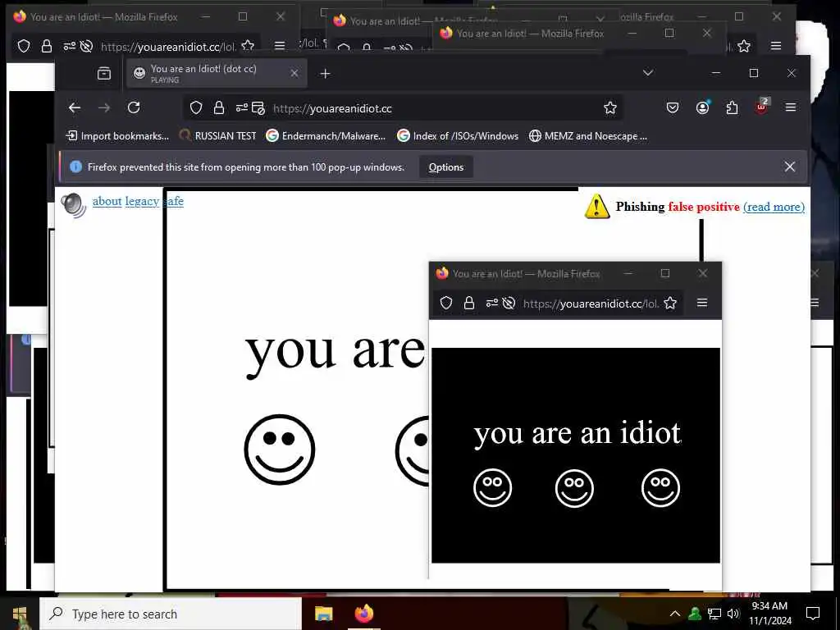Open hamburger menu in front popup window

pos(702,303)
